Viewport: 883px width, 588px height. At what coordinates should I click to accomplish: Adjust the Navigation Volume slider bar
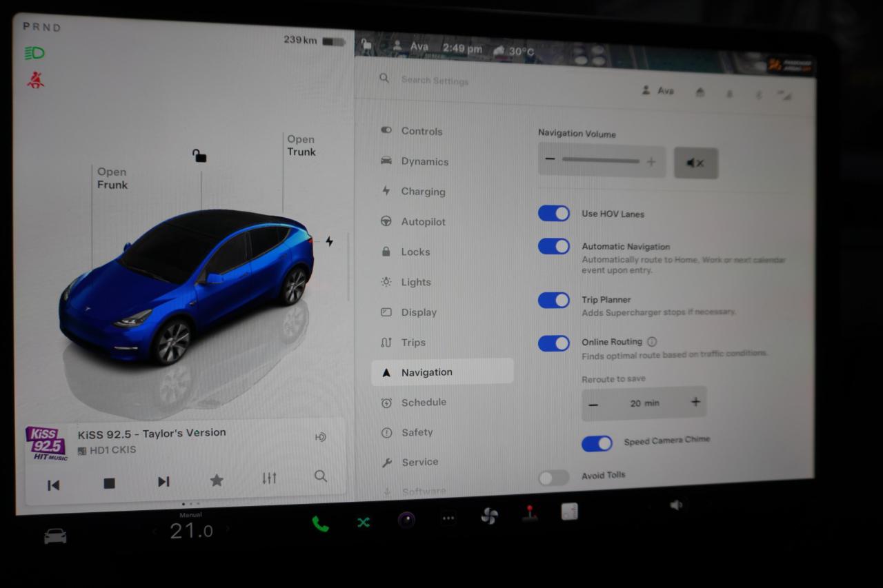tap(601, 161)
